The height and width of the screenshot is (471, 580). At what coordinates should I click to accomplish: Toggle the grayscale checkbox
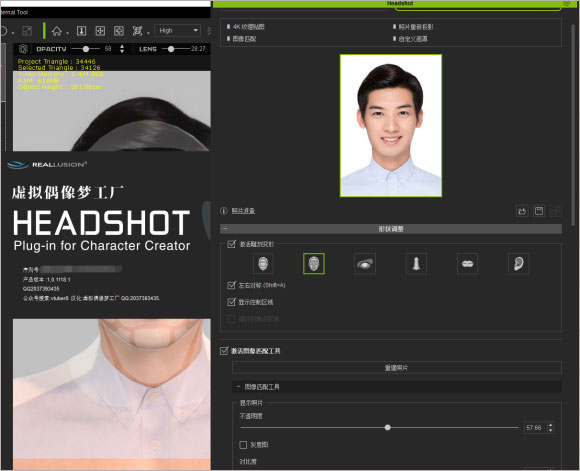(x=243, y=445)
